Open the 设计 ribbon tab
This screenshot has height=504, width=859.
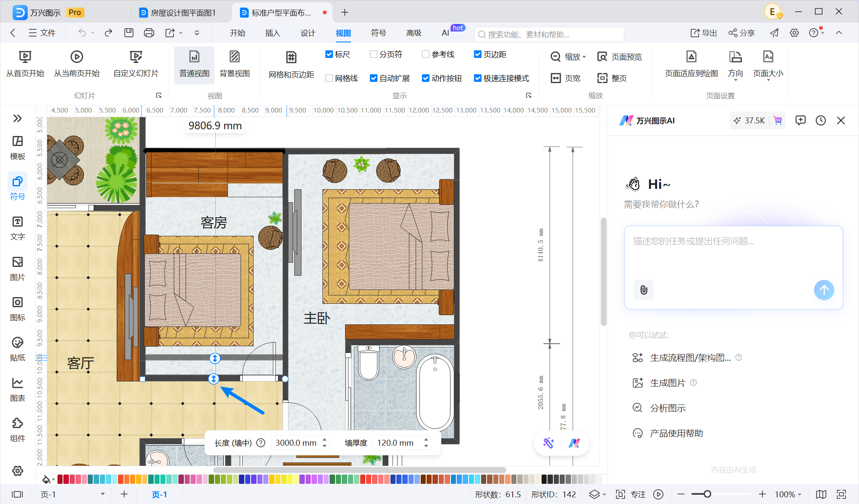pos(308,33)
